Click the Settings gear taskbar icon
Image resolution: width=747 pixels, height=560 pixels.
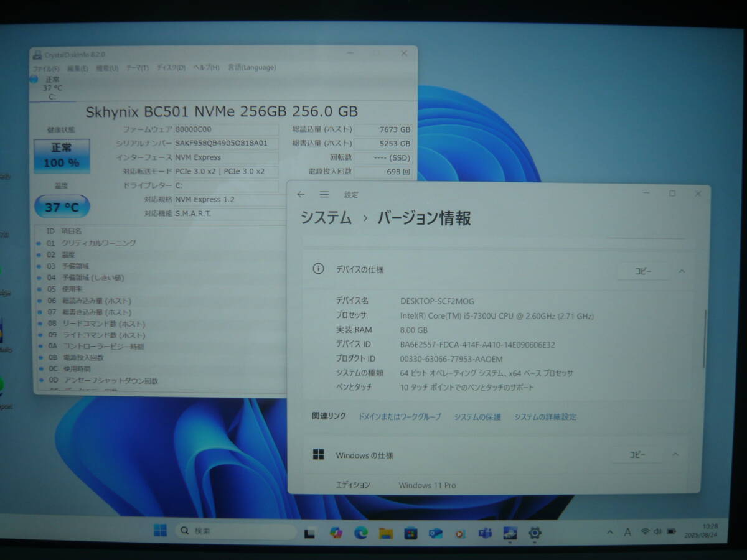[535, 533]
